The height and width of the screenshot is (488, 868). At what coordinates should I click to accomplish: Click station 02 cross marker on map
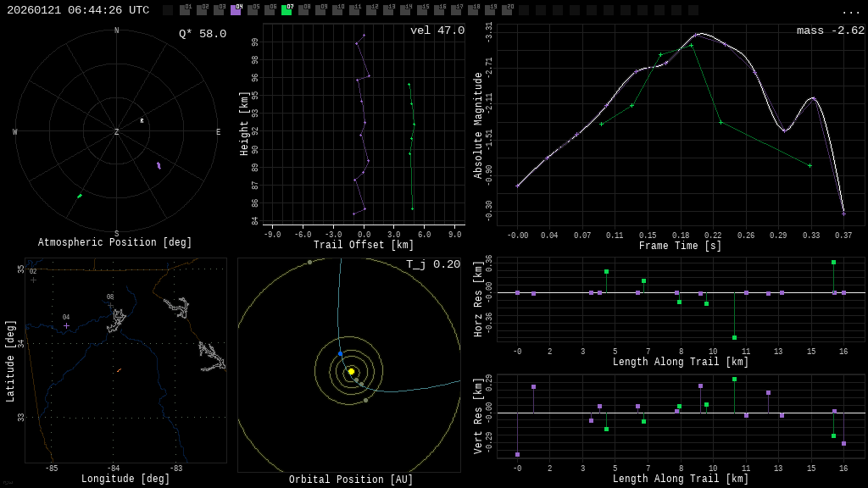33,280
